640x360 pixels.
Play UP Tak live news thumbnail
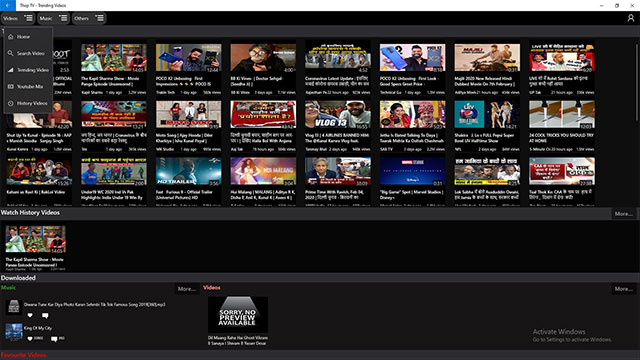click(562, 58)
